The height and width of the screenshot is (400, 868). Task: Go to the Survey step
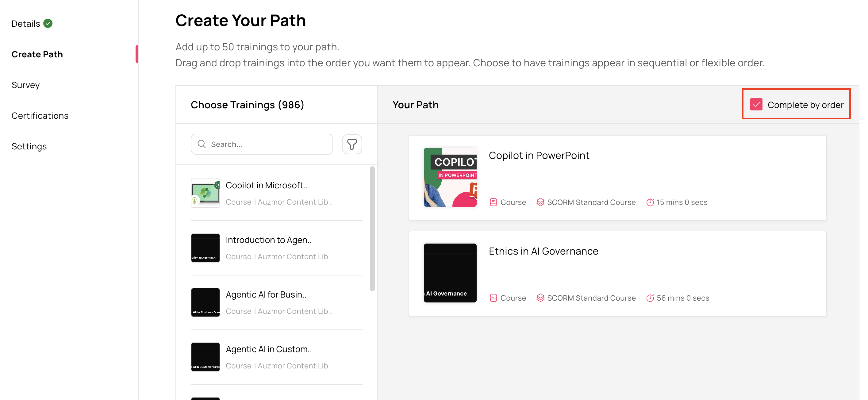coord(25,85)
